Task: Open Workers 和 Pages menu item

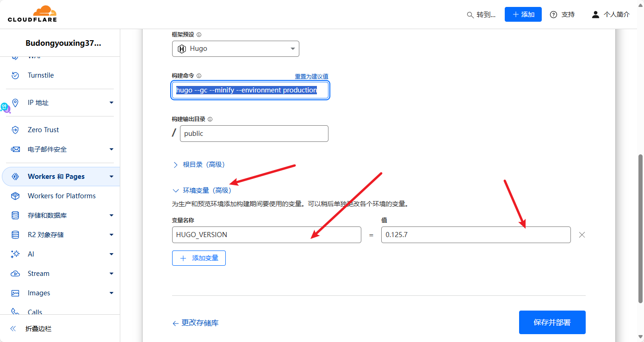Action: point(56,177)
